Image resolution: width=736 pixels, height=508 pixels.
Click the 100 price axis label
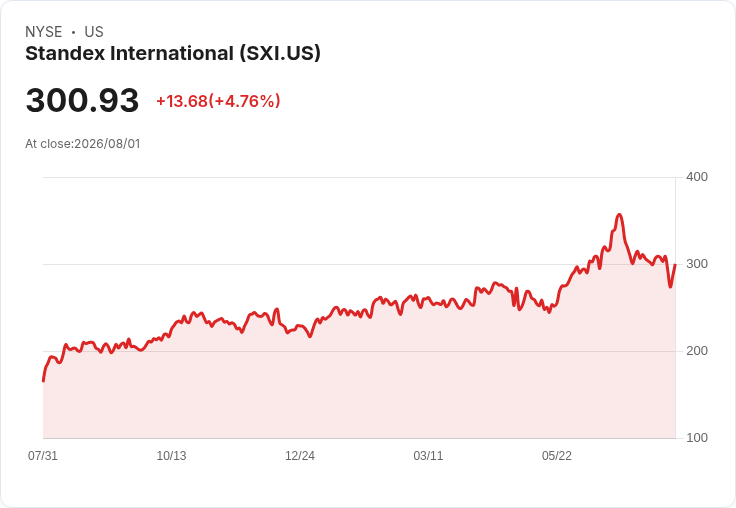pyautogui.click(x=697, y=438)
